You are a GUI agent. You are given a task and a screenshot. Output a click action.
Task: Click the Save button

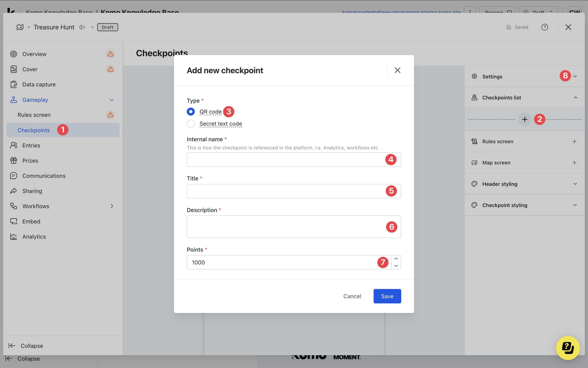tap(387, 296)
